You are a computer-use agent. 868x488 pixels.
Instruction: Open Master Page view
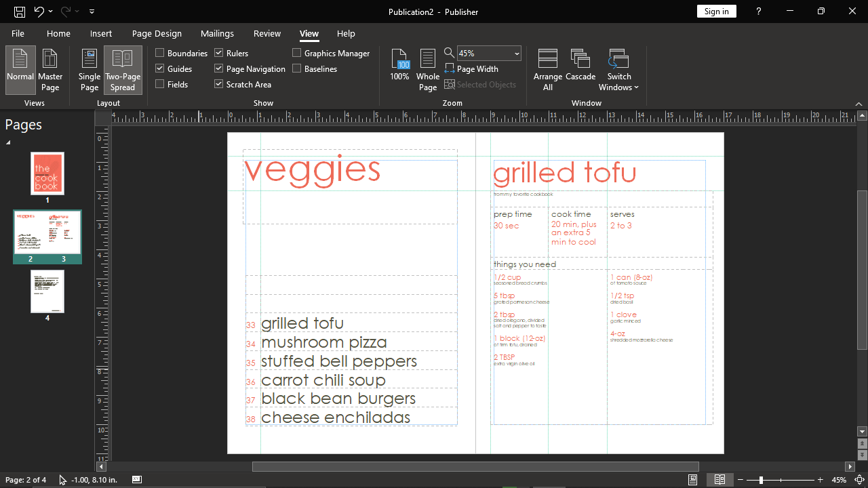coord(50,70)
